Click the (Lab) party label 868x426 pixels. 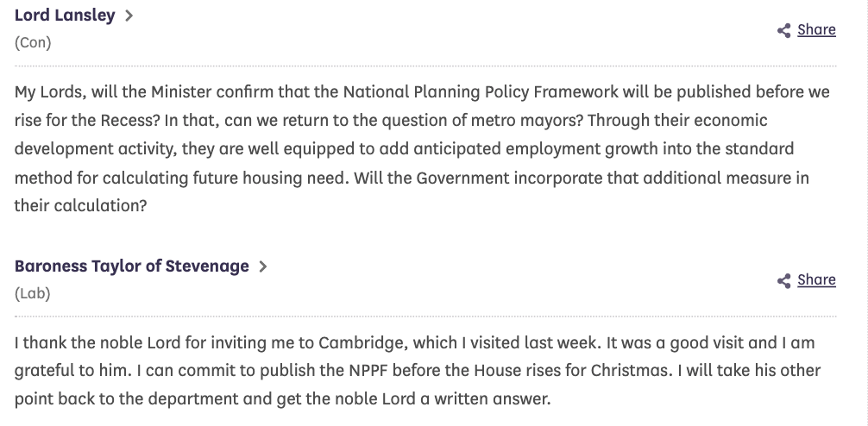tap(33, 293)
